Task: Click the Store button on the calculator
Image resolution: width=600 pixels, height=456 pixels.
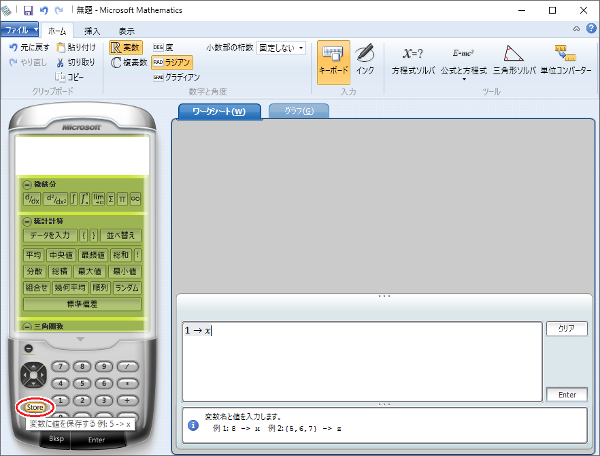Action: tap(35, 407)
